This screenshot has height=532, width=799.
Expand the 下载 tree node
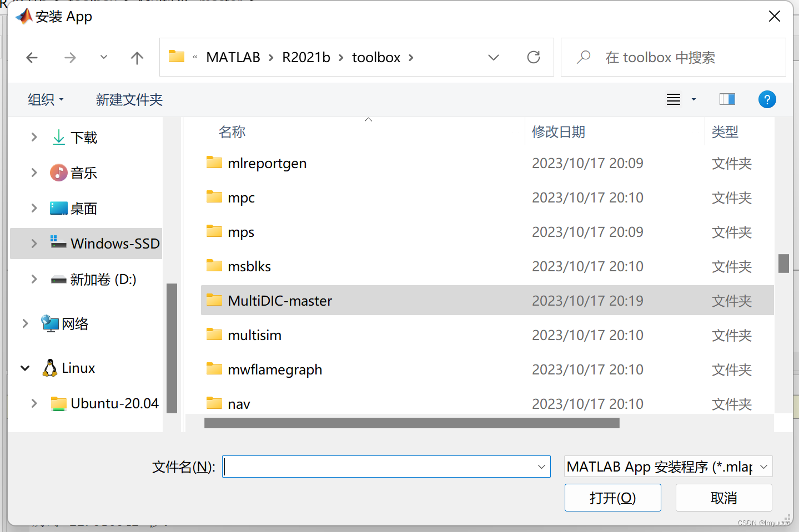[34, 137]
